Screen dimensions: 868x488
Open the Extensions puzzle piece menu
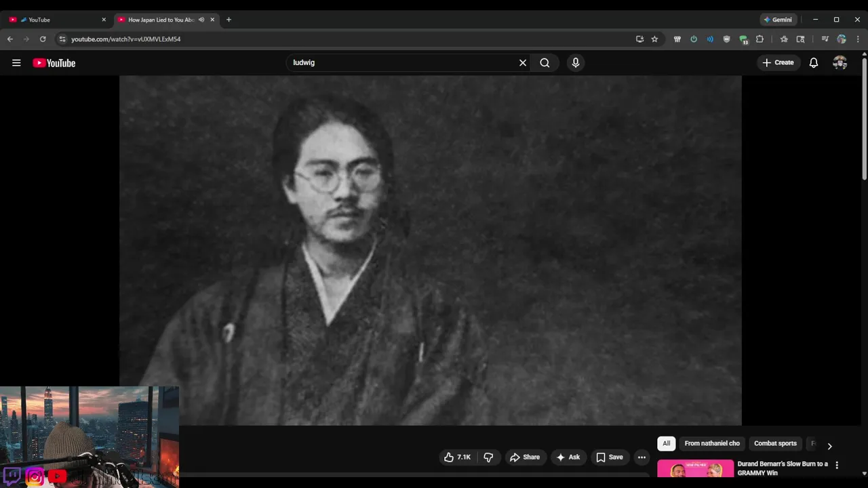(x=759, y=39)
